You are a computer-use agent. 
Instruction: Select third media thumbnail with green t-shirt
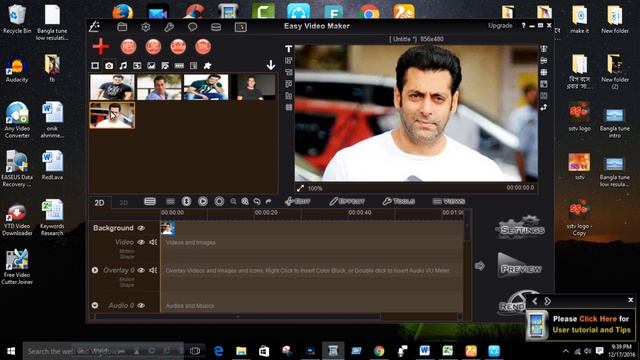click(x=206, y=87)
